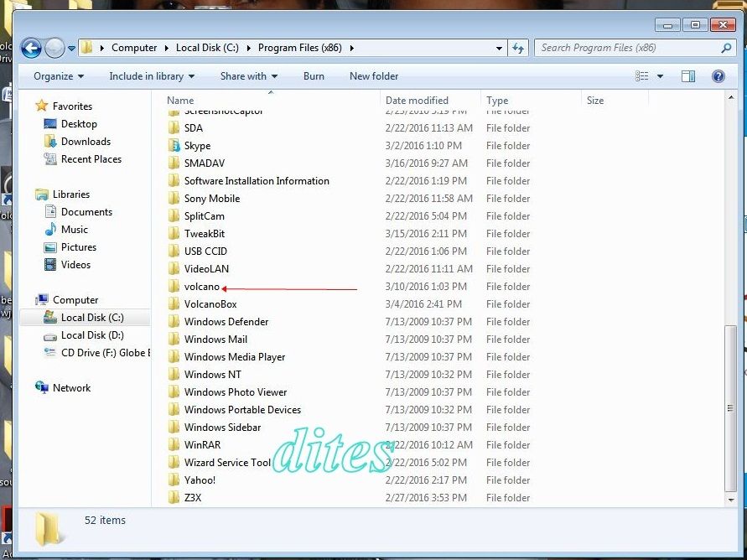Screen dimensions: 747x560
Task: Click the scrollbar up arrow
Action: pyautogui.click(x=730, y=97)
